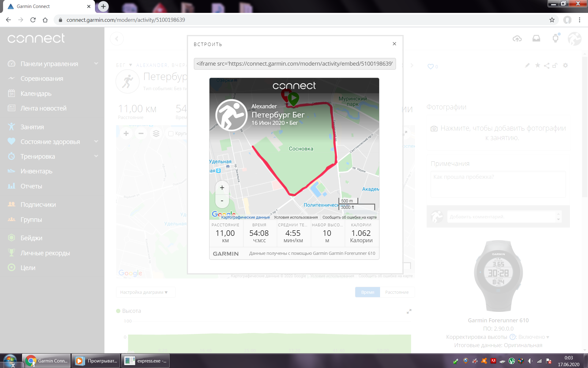
Task: Edit the activity with the pencil icon
Action: pyautogui.click(x=527, y=65)
